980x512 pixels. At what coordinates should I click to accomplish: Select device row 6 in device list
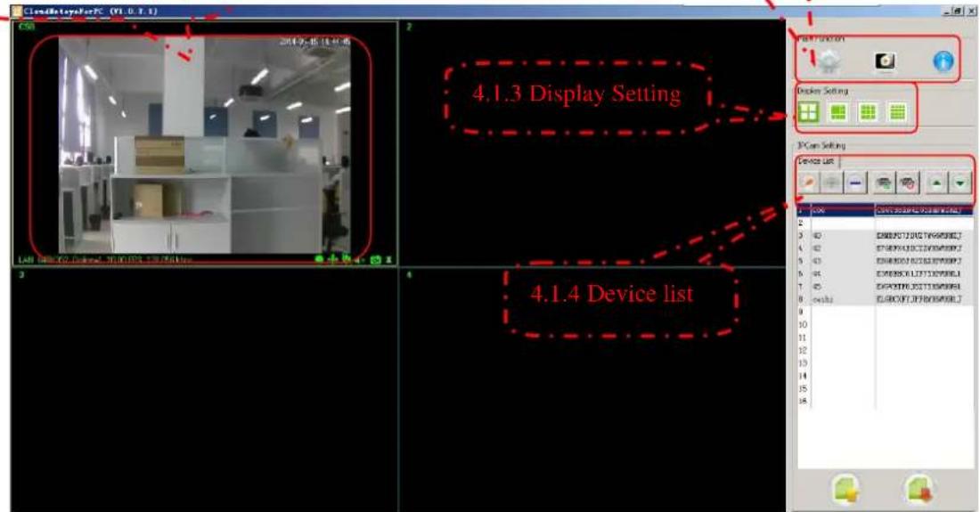click(885, 273)
